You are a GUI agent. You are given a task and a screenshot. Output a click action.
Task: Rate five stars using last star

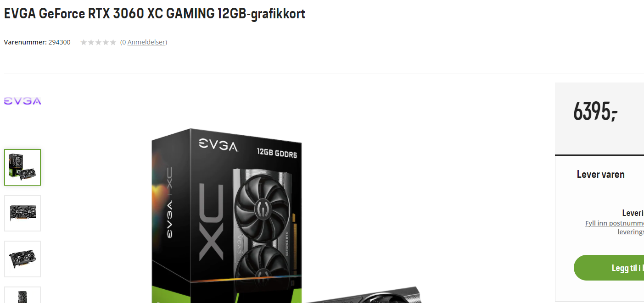point(113,42)
